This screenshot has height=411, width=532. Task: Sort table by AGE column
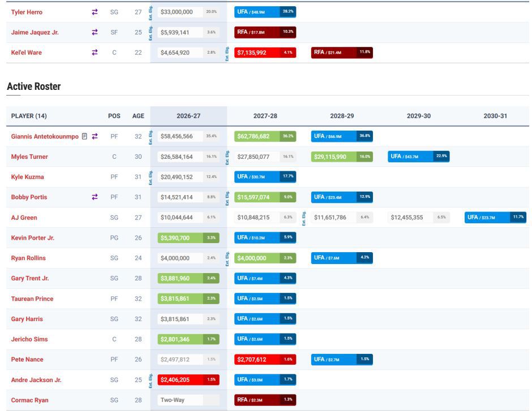[x=138, y=116]
